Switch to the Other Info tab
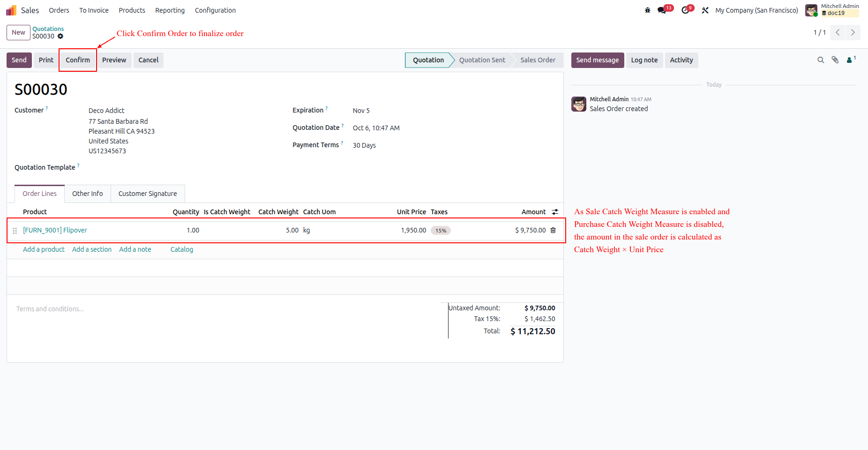Screen dimensions: 868x450 coord(88,194)
